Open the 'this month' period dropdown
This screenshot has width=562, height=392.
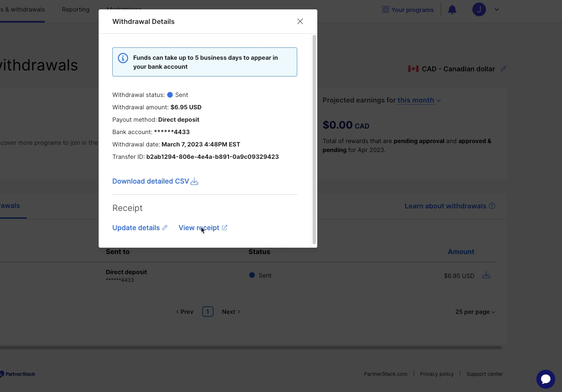point(419,100)
